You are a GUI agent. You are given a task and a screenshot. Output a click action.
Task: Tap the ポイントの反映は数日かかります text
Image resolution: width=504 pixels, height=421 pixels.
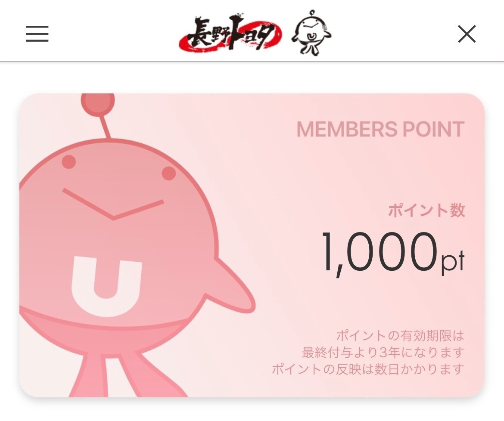point(368,369)
